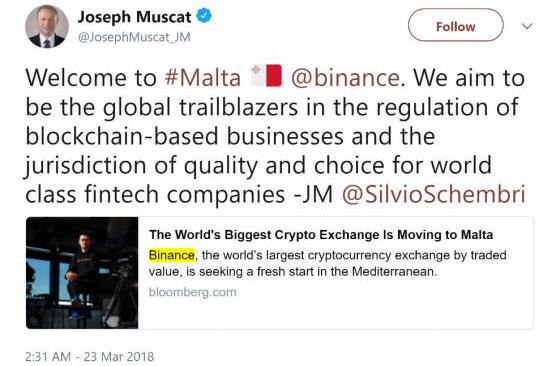560x366 pixels.
Task: Click the 2:31 AM - 23 Mar 2018 timestamp
Action: (x=89, y=356)
